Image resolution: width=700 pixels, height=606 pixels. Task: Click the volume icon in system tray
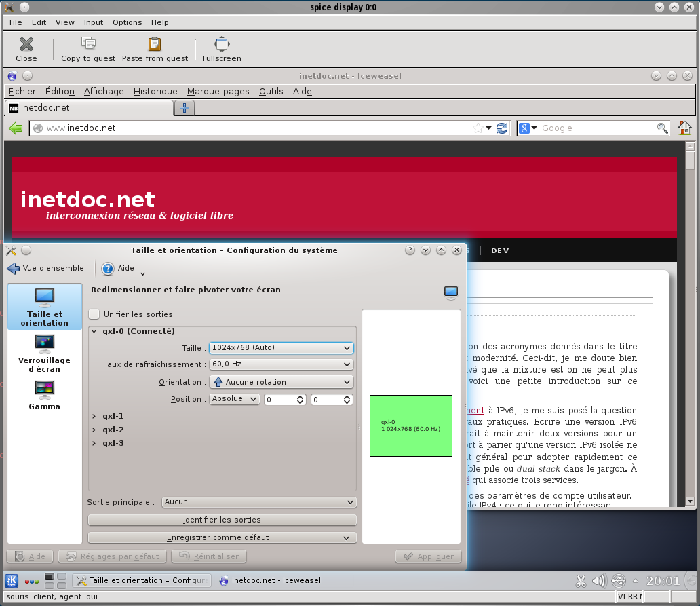[598, 580]
